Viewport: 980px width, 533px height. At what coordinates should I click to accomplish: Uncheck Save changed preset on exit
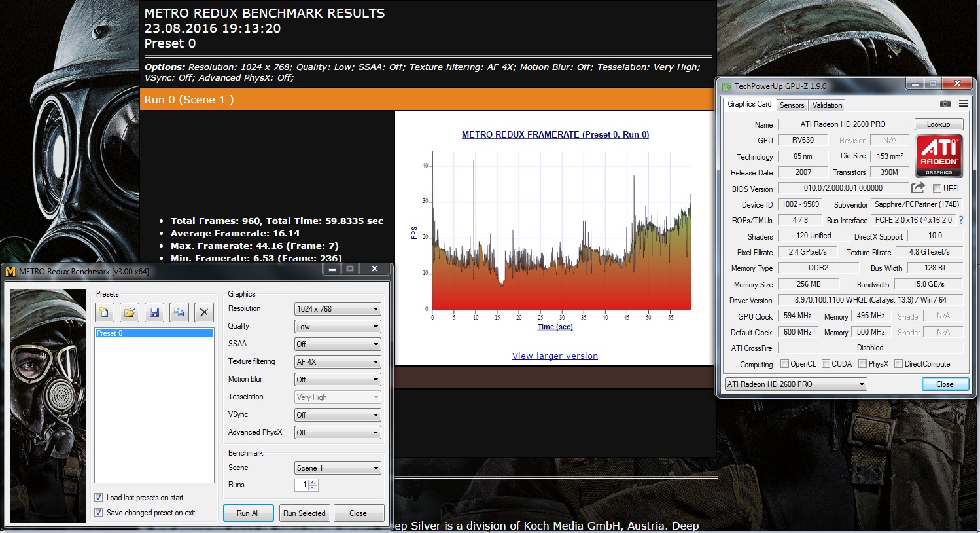point(99,513)
